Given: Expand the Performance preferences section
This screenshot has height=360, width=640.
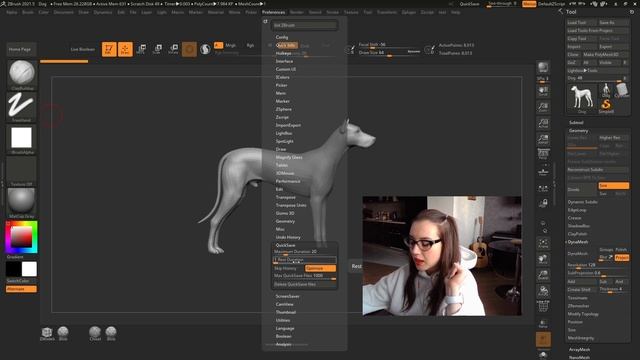Looking at the screenshot, I should pyautogui.click(x=288, y=181).
